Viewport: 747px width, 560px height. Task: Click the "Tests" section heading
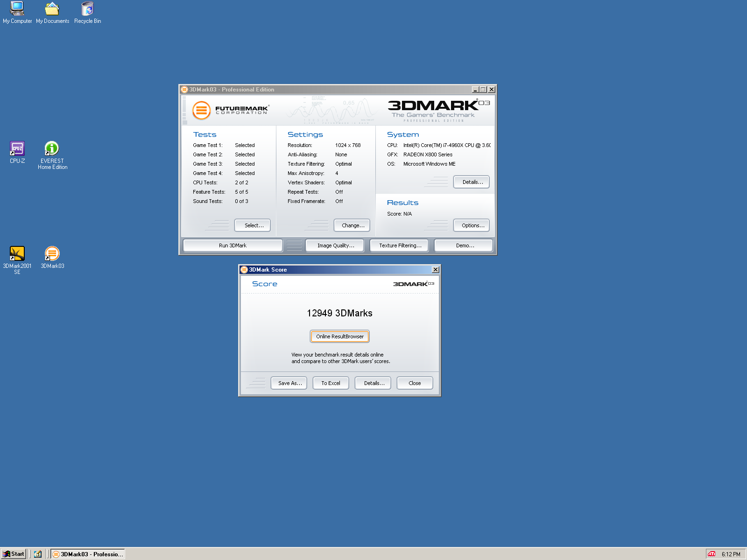(205, 134)
